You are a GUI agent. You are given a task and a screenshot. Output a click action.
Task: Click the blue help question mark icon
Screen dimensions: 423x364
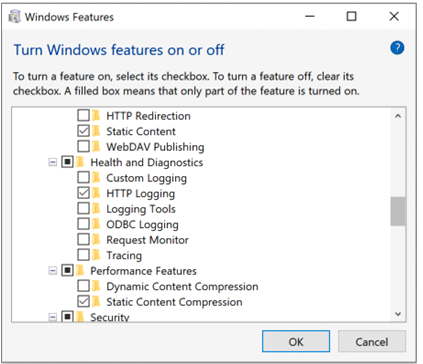397,48
